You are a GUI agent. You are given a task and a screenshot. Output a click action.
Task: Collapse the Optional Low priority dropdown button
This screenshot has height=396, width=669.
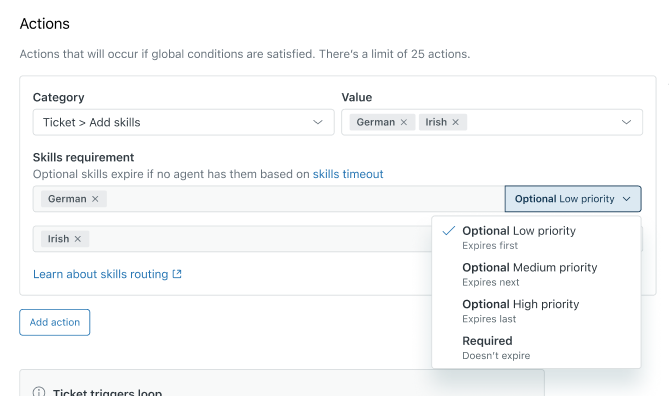tap(573, 199)
